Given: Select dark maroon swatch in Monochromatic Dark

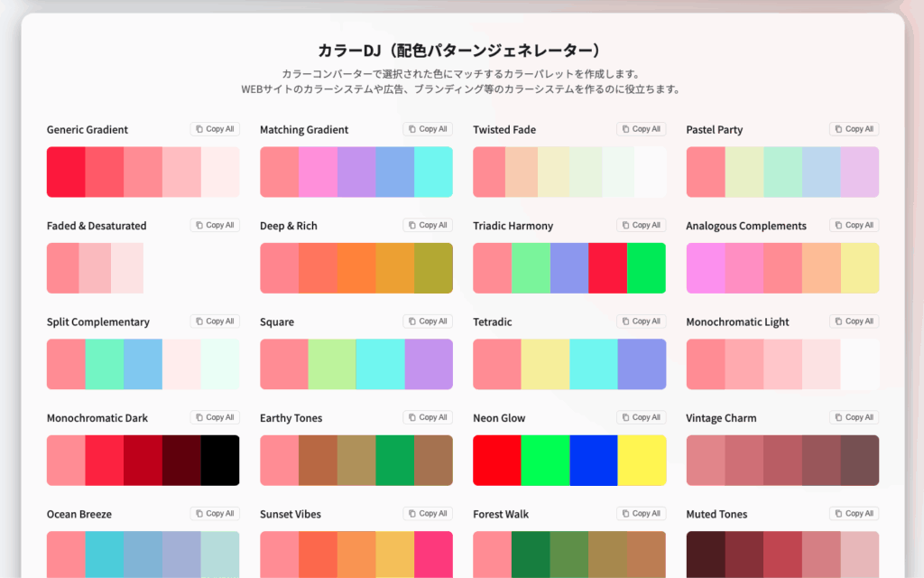Looking at the screenshot, I should point(181,460).
